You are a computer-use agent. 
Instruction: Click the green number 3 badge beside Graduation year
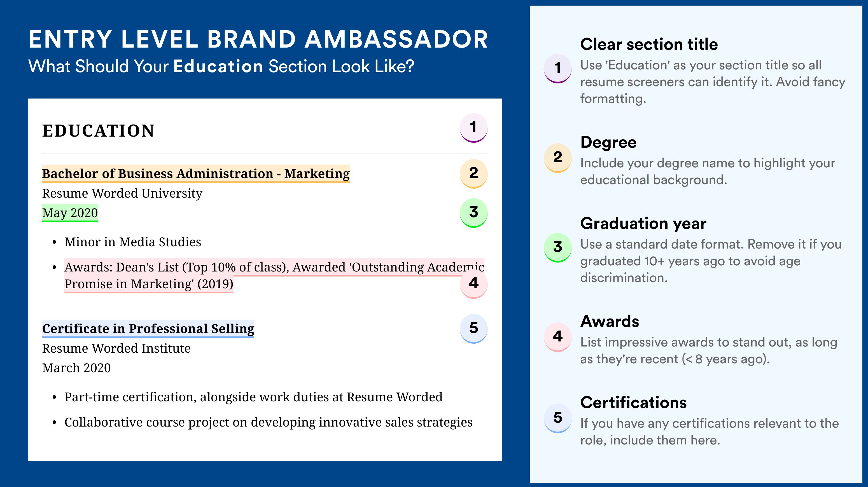558,247
